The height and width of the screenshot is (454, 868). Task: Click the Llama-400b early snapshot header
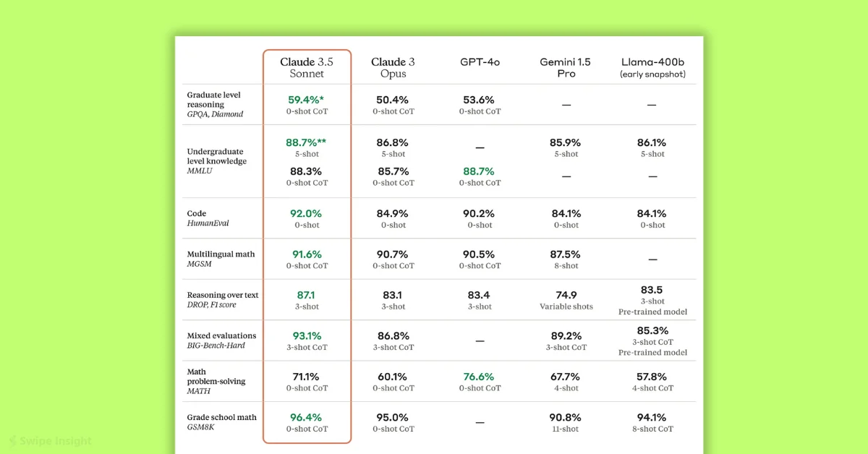[652, 67]
